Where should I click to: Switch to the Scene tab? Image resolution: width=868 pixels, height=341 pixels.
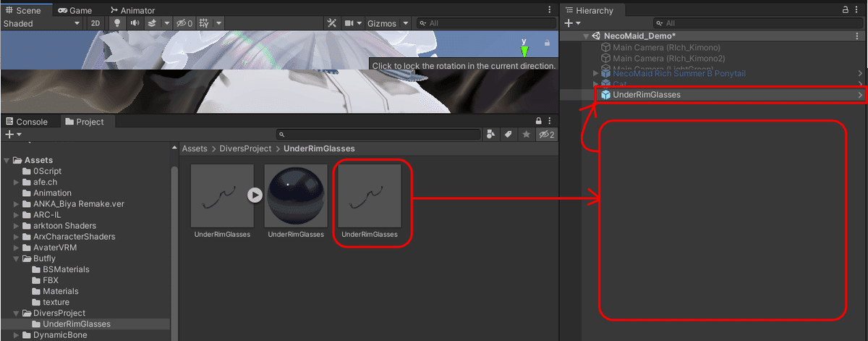coord(24,10)
